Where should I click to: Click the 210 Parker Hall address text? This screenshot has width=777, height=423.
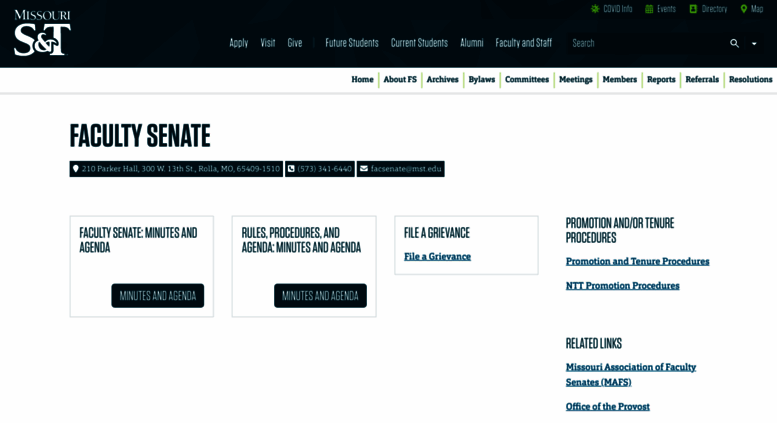(181, 169)
